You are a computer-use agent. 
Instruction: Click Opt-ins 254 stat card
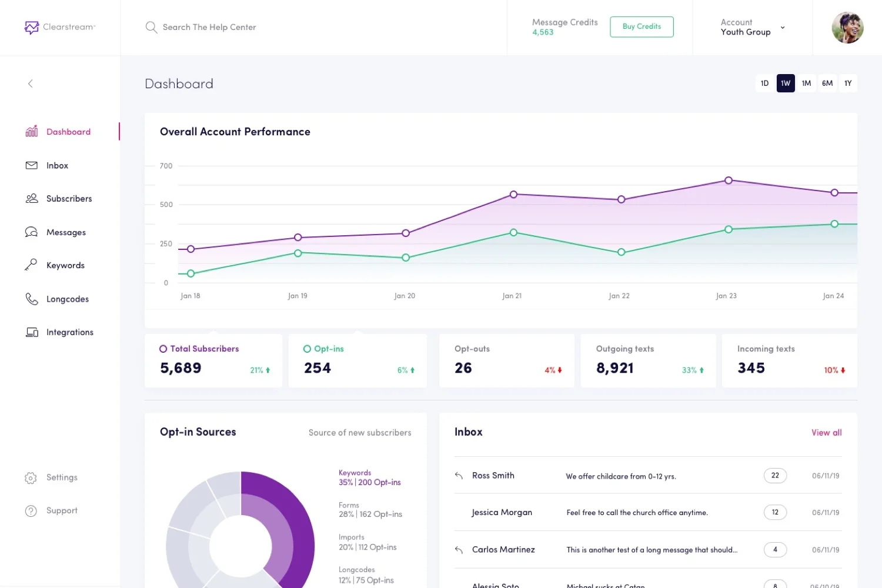(x=358, y=360)
